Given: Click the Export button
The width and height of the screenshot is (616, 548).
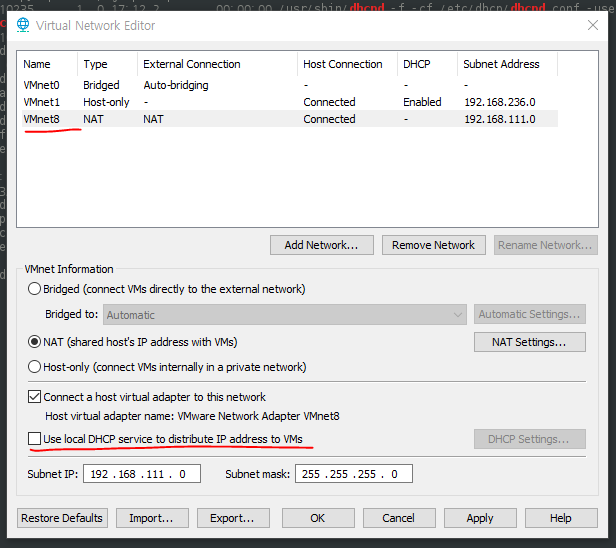Looking at the screenshot, I should (x=233, y=518).
